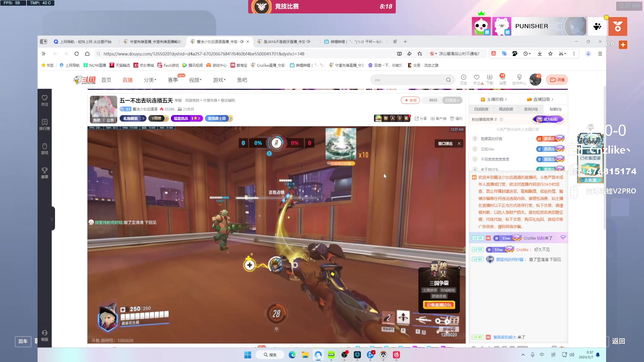Expand the 视频 dropdown menu
The image size is (644, 362).
(x=195, y=80)
